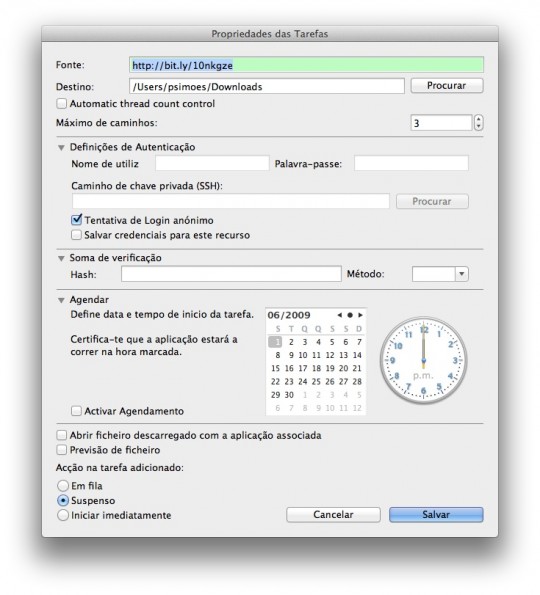Enable Activar Agendamento checkbox

tap(76, 411)
